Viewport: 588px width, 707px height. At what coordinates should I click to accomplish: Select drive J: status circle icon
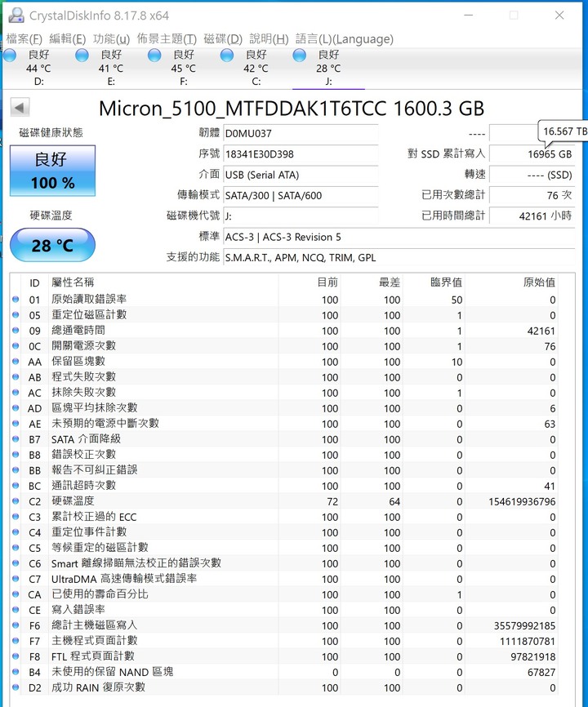tap(300, 56)
